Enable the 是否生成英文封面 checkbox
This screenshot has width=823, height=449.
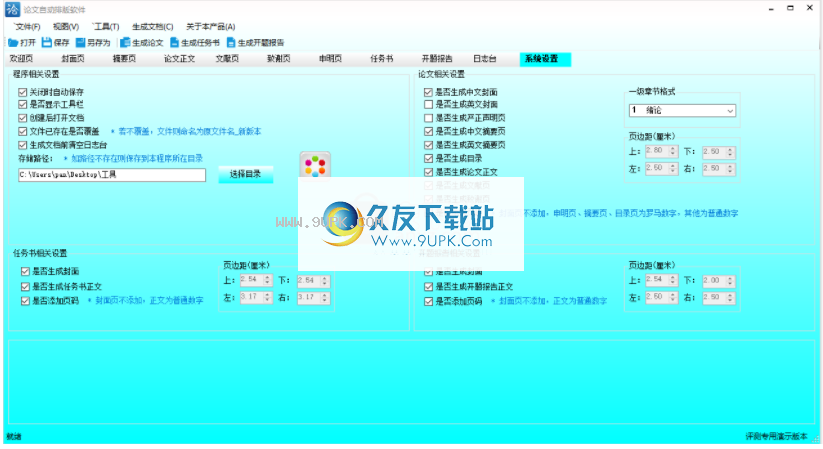tap(428, 105)
